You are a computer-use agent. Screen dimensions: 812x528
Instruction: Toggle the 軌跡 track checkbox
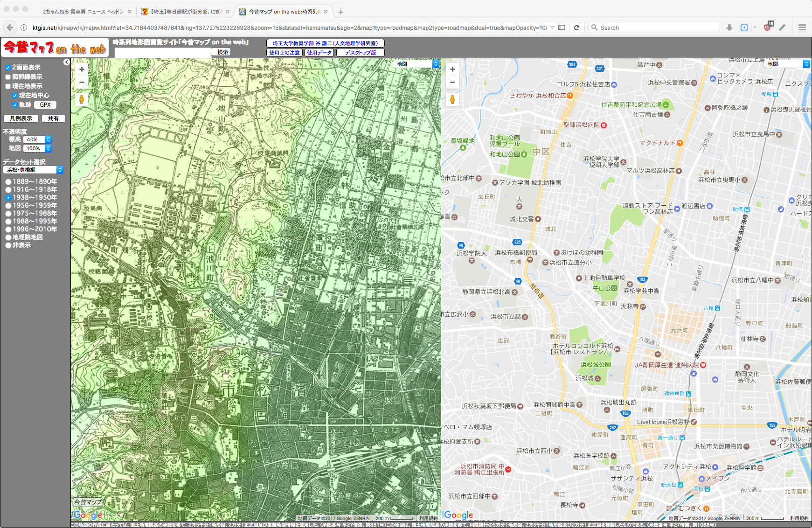pyautogui.click(x=15, y=105)
